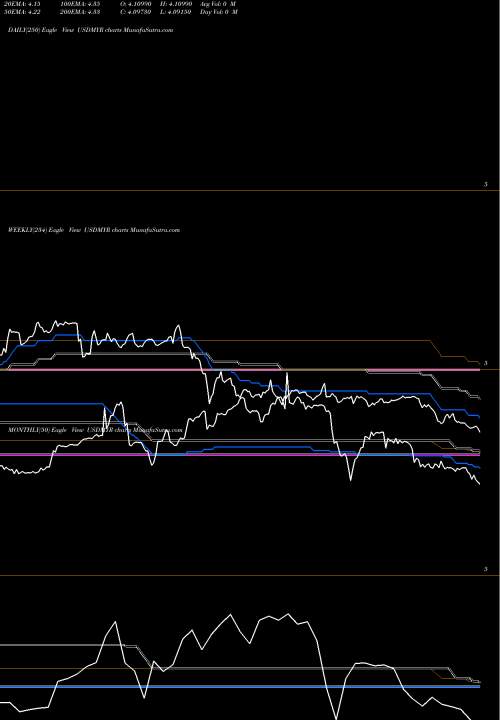Click the 200EMA value text

pos(80,12)
